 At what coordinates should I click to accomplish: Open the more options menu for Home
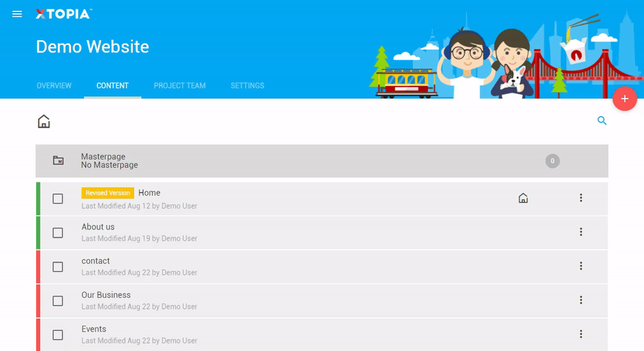coord(581,198)
